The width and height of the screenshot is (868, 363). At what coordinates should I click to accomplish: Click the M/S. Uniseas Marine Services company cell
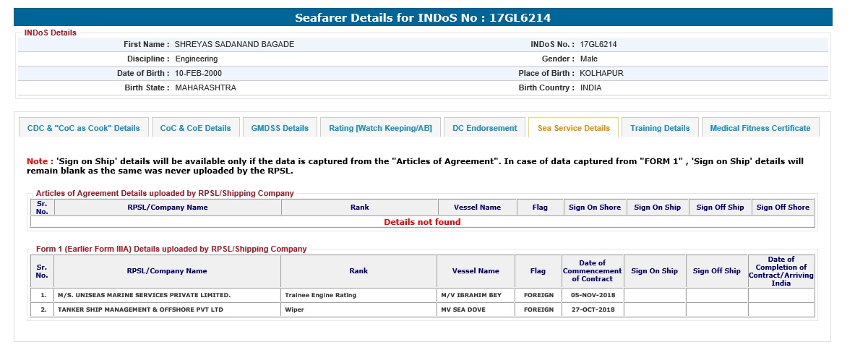pos(145,295)
